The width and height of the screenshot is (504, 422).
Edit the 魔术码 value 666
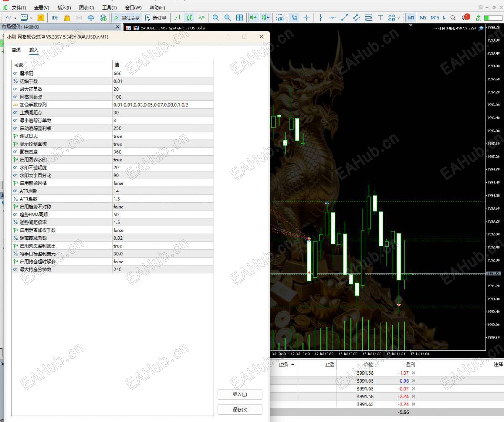pyautogui.click(x=163, y=73)
